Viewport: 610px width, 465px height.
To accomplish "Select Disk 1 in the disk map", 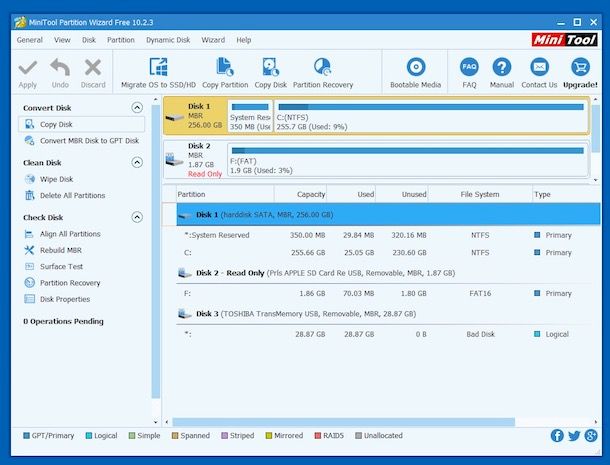I will (196, 116).
